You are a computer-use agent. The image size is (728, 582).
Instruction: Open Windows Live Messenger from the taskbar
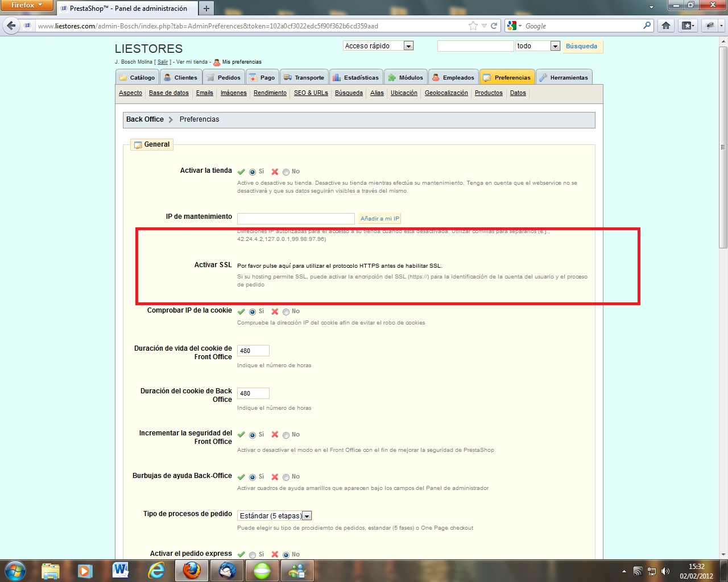pos(297,571)
